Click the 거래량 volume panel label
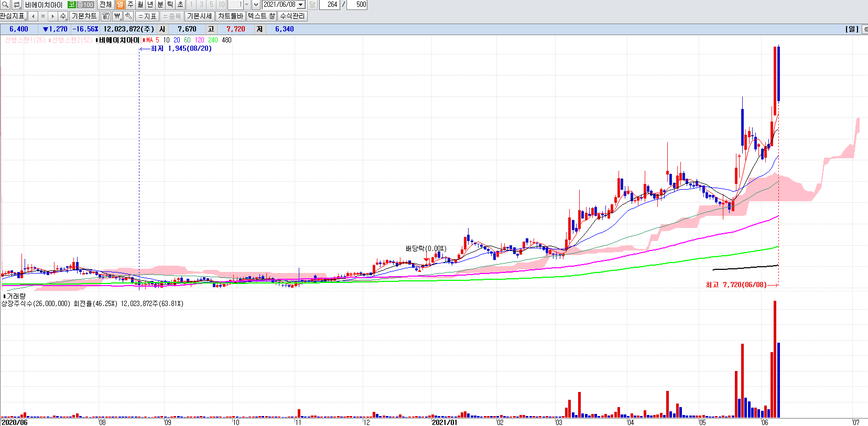 pos(16,296)
